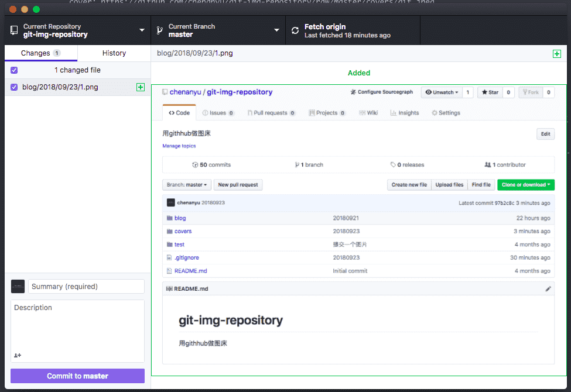Click the pencil edit icon on README.md header
This screenshot has height=392, width=571.
click(x=548, y=289)
